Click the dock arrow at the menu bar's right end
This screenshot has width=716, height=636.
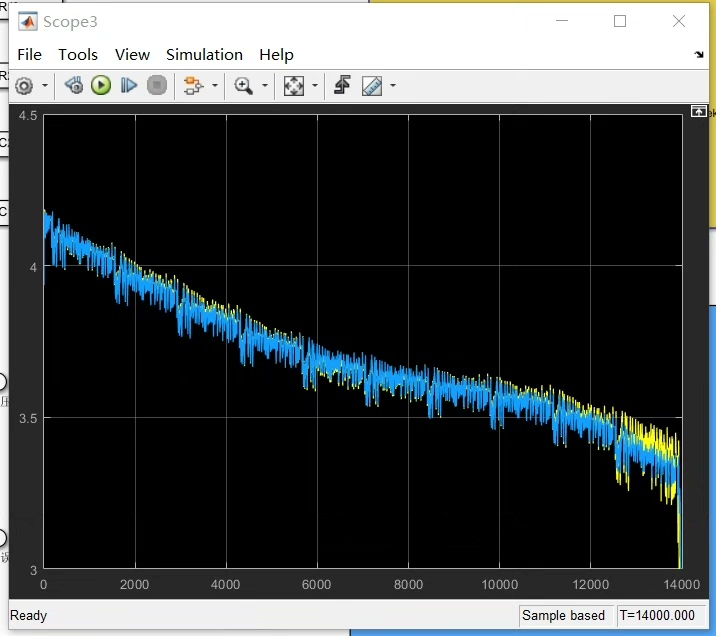click(699, 55)
